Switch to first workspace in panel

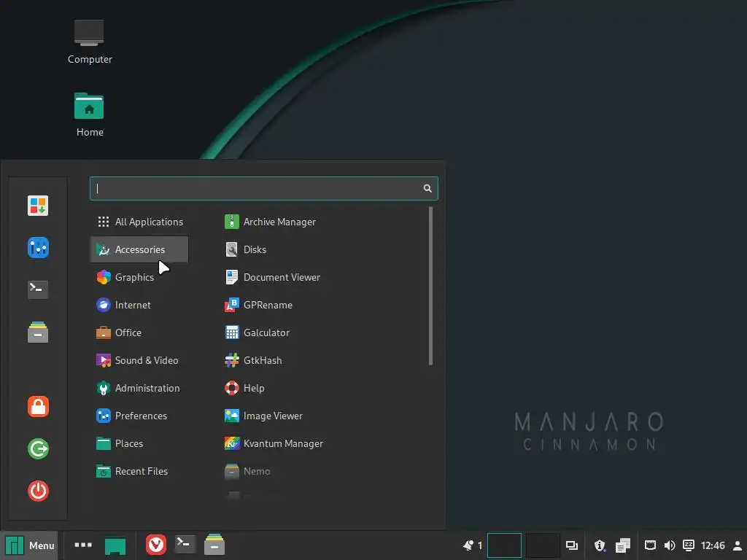504,545
